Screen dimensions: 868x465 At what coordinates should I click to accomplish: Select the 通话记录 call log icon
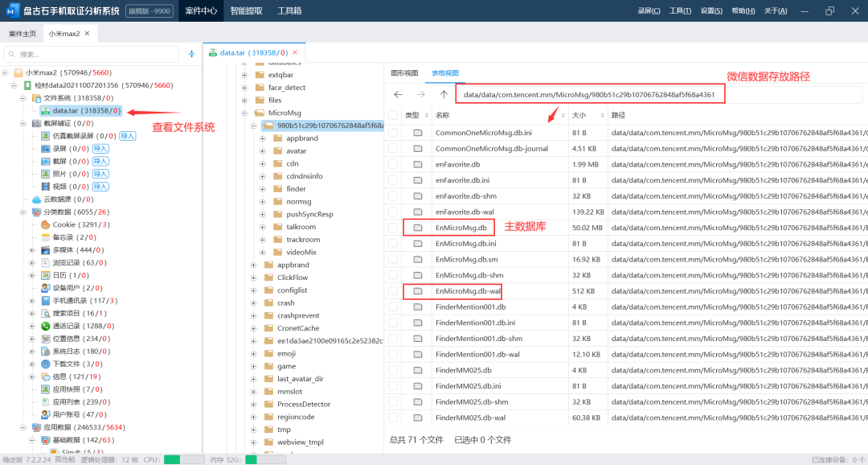46,326
